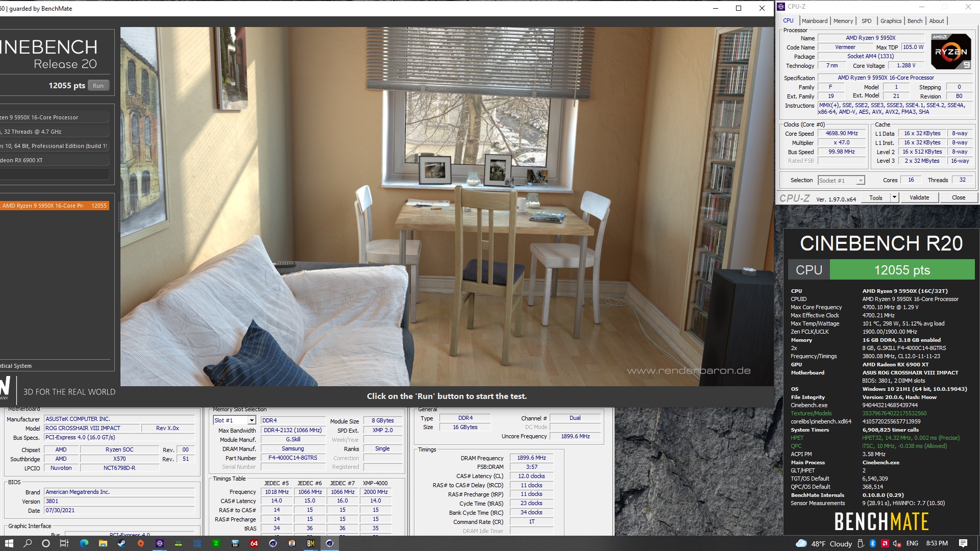
Task: Select the AMD Ryzen 9 5950X ranking row
Action: [x=55, y=206]
